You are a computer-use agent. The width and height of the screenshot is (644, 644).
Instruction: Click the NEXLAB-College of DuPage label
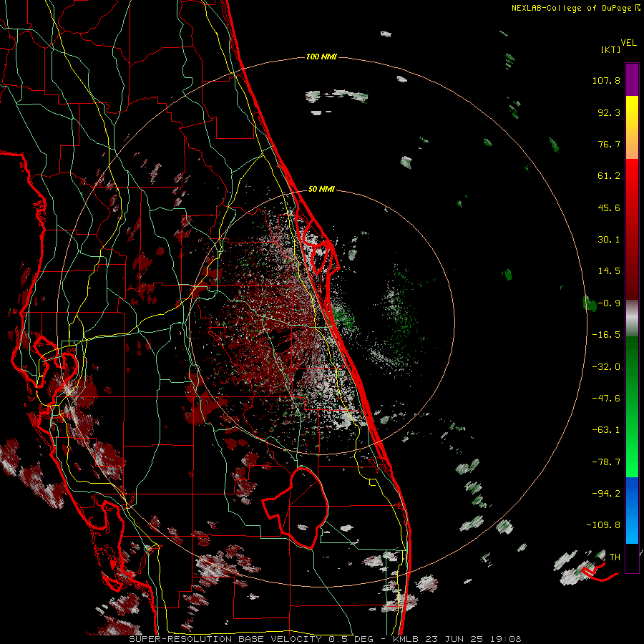575,8
